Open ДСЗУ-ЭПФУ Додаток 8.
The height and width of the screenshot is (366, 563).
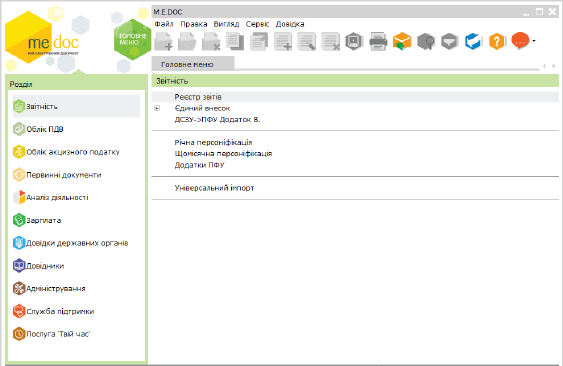(217, 120)
